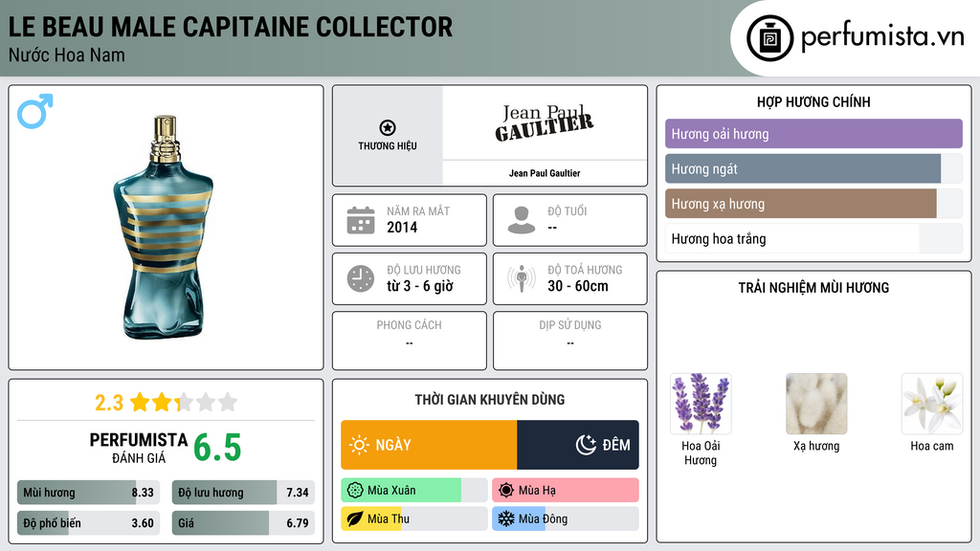Open the Xạ hương scent image
Viewport: 980px width, 551px height.
pyautogui.click(x=816, y=404)
